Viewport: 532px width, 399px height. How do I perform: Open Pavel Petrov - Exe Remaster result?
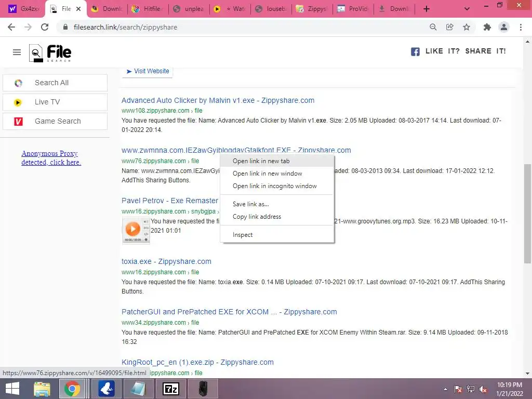[x=170, y=201]
